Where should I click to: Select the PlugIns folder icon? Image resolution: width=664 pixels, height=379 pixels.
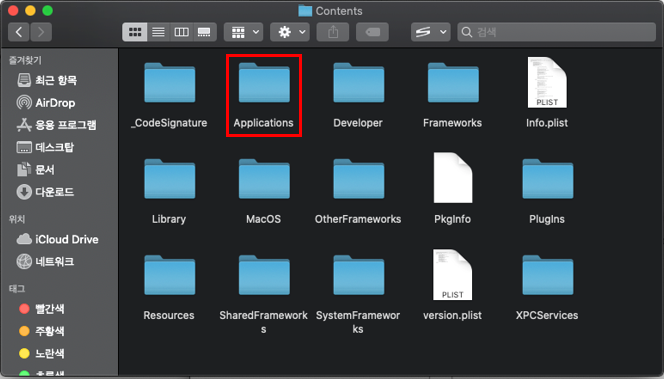coord(548,179)
